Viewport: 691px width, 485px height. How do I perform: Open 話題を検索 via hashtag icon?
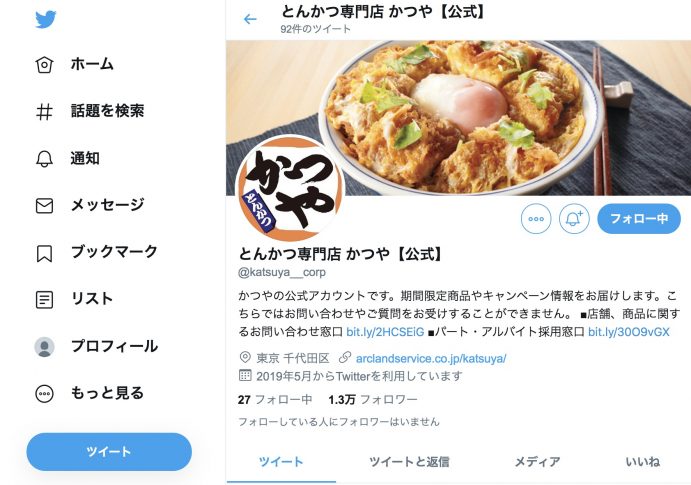coord(44,111)
